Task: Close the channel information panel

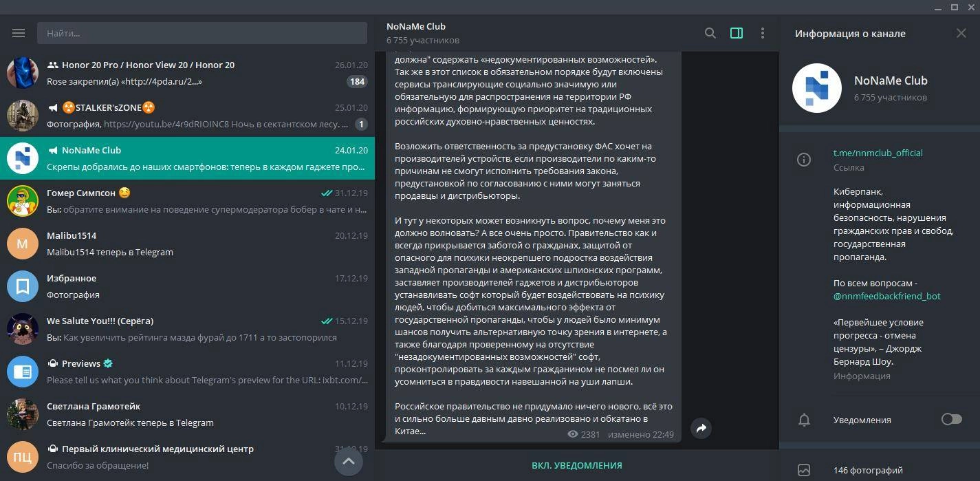Action: pos(961,33)
